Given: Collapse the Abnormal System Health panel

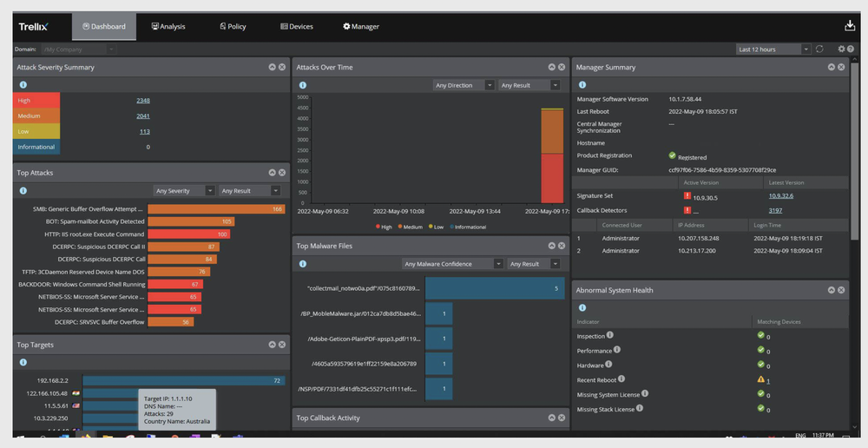Looking at the screenshot, I should click(x=831, y=290).
